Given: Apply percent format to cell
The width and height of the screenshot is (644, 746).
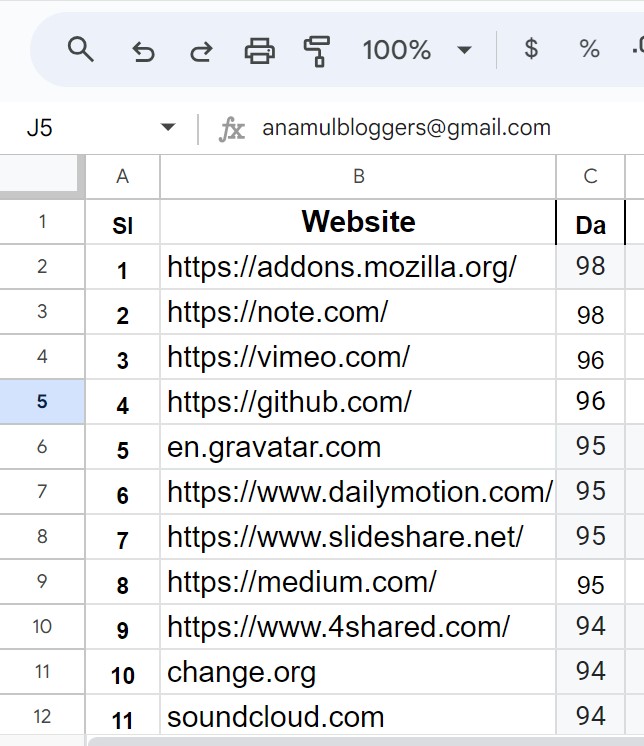Looking at the screenshot, I should [589, 49].
